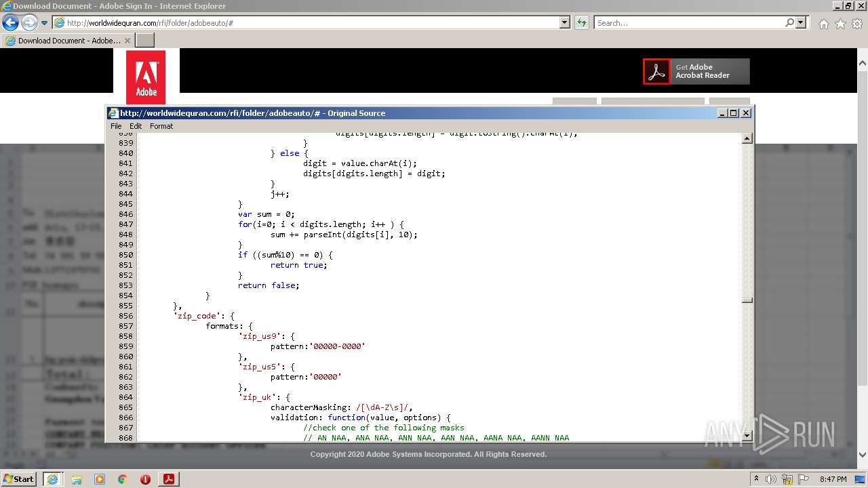Click the network tray icon
The height and width of the screenshot is (488, 868).
coord(788,479)
